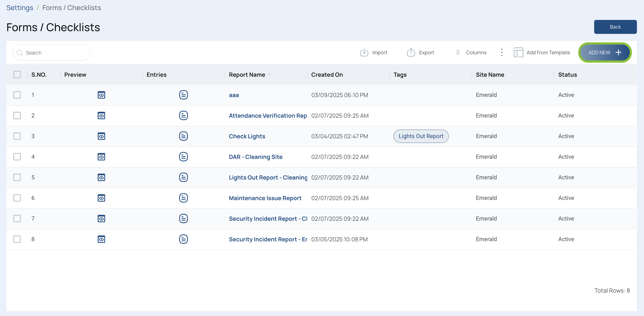Sort by Status column header
Image resolution: width=644 pixels, height=316 pixels.
pos(567,75)
